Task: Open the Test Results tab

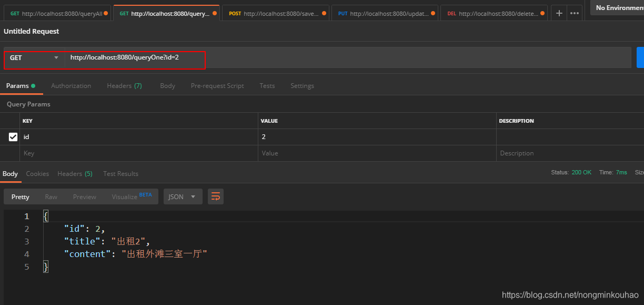Action: [120, 173]
